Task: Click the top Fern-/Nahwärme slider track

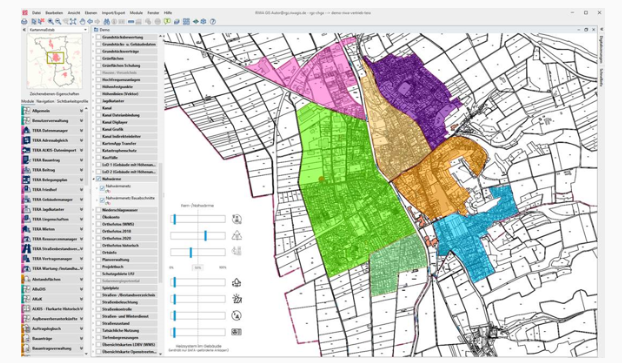Action: (198, 219)
